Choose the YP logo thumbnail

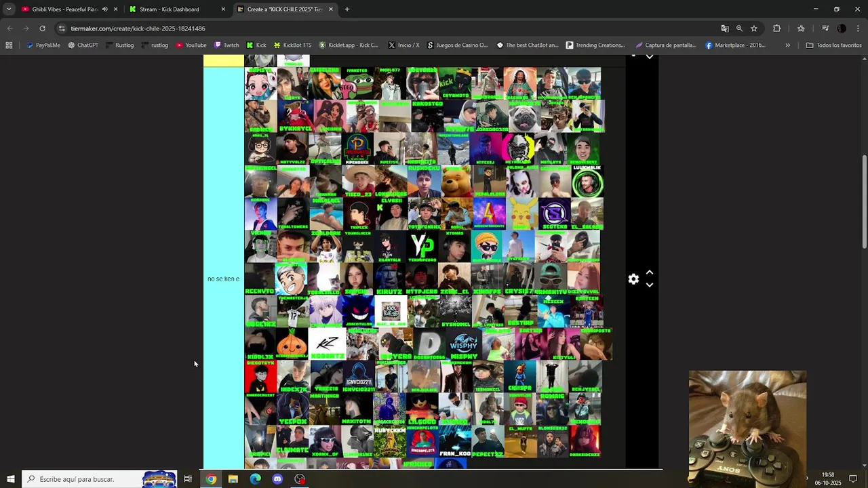coord(424,246)
